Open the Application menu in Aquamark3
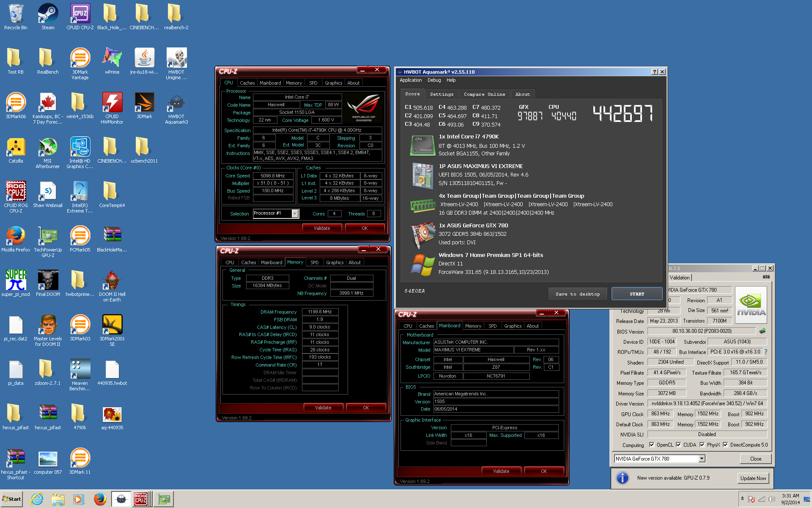 coord(411,80)
